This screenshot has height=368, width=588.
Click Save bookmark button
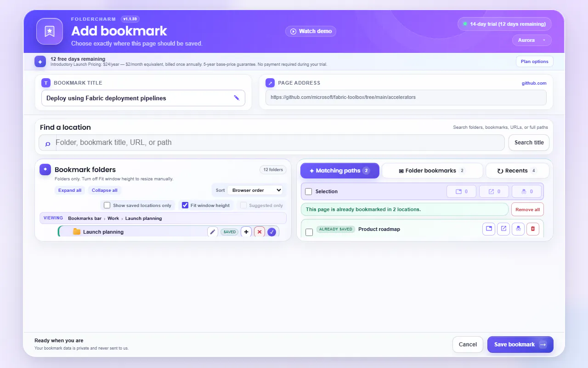(520, 345)
